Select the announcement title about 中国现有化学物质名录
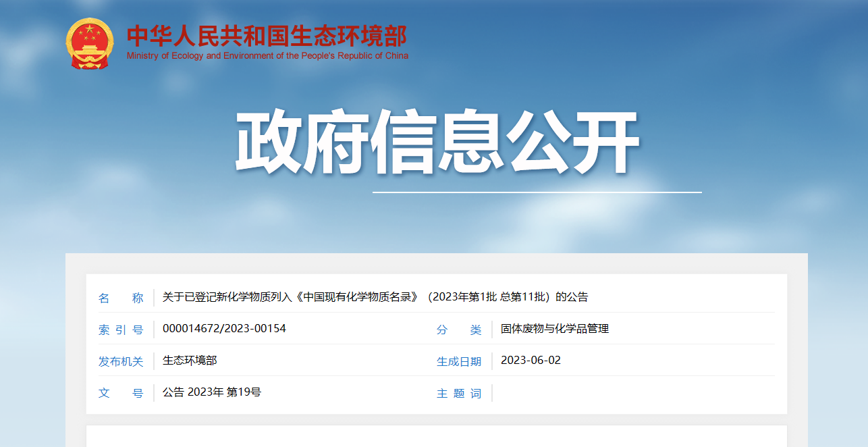Image resolution: width=868 pixels, height=447 pixels. click(x=375, y=297)
